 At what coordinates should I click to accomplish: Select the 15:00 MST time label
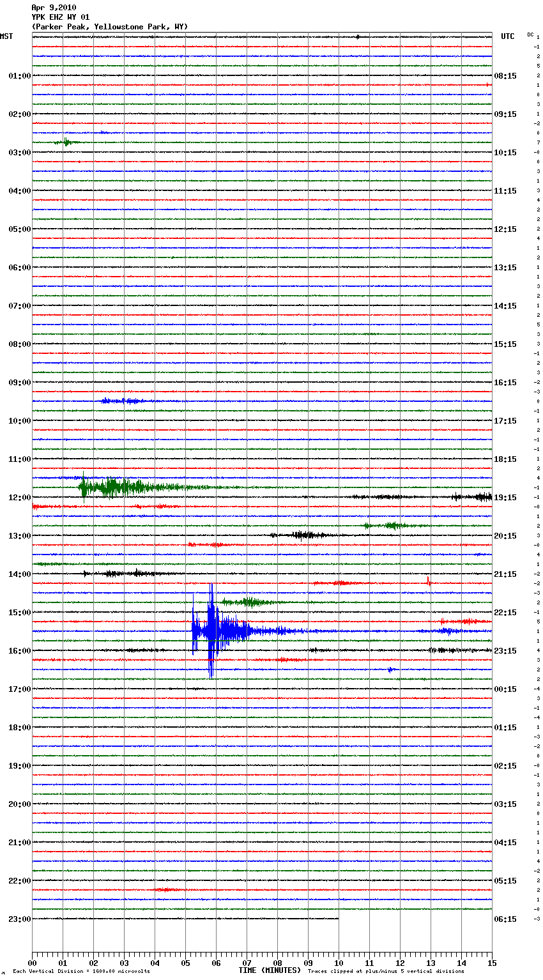point(20,613)
